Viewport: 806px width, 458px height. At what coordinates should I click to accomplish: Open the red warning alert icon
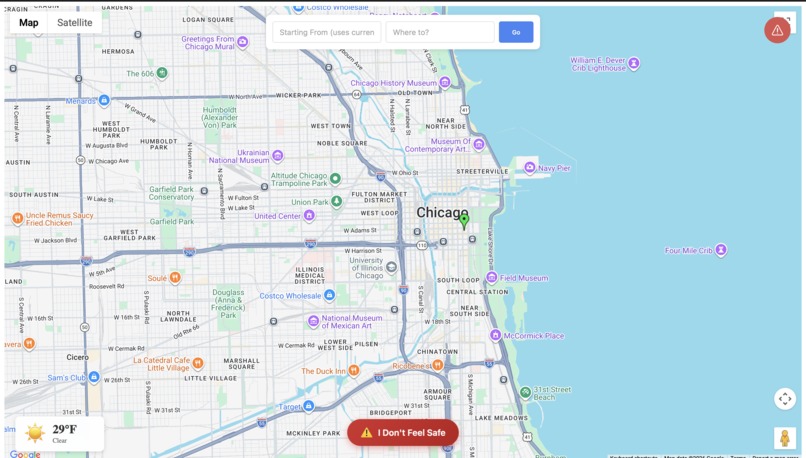777,30
